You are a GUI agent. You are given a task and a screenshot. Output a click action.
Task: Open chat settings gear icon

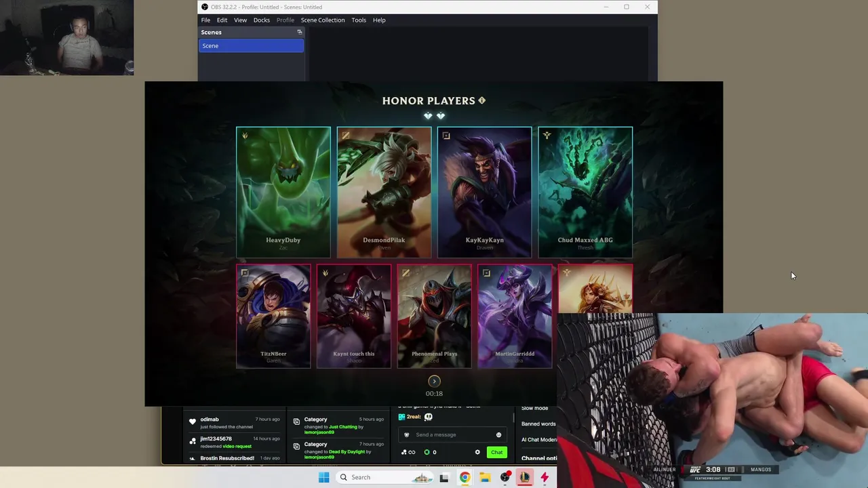477,452
